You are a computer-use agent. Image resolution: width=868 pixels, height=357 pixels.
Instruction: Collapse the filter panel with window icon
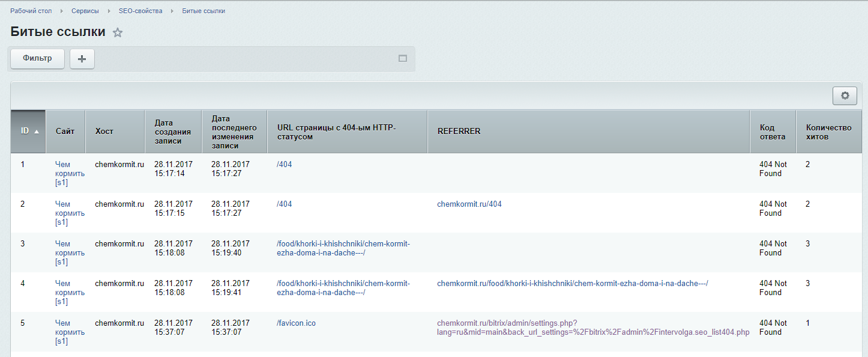[x=403, y=59]
